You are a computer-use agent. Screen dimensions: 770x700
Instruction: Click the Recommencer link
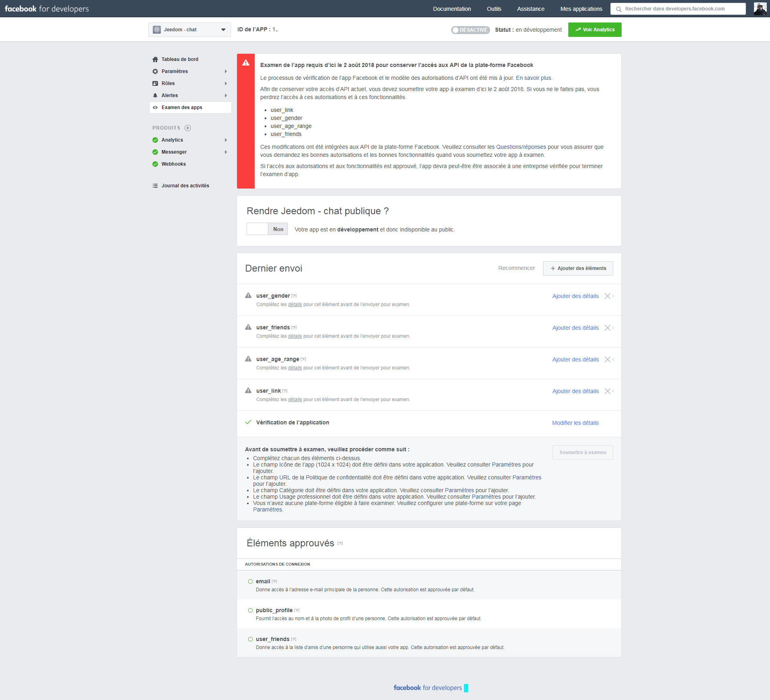pos(517,268)
